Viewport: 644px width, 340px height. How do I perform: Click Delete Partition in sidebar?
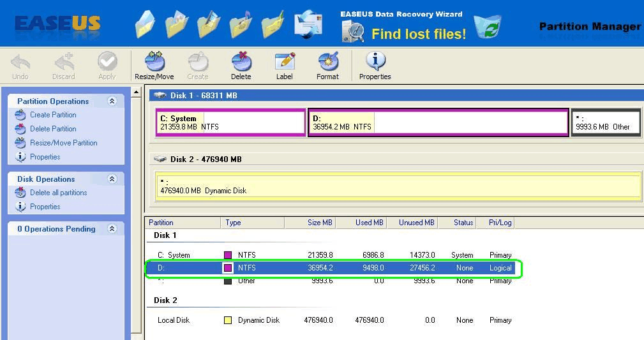coord(53,129)
